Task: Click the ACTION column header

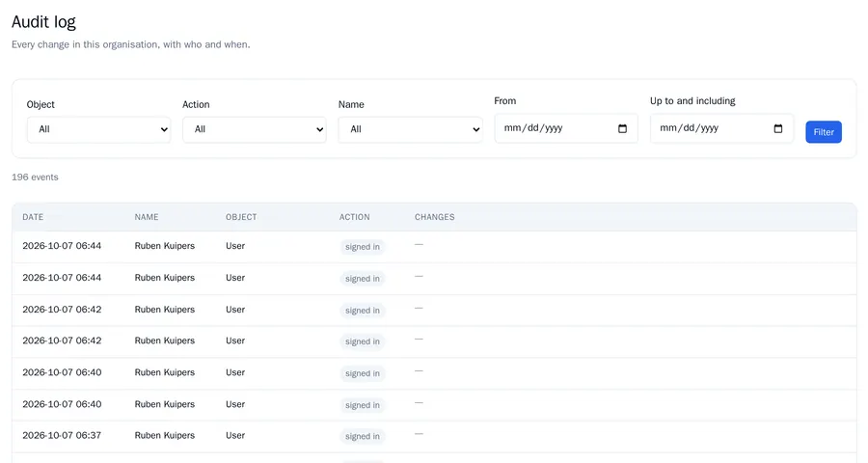Action: [x=354, y=217]
